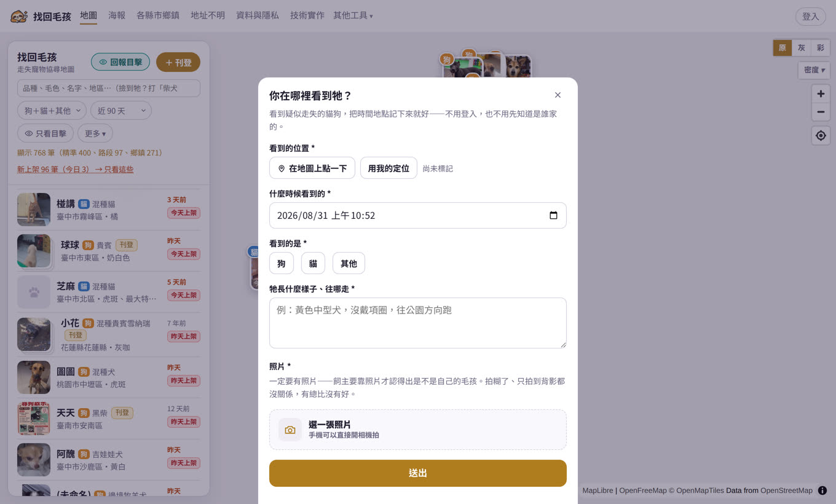
Task: Go to the 地圖 tab
Action: (89, 15)
